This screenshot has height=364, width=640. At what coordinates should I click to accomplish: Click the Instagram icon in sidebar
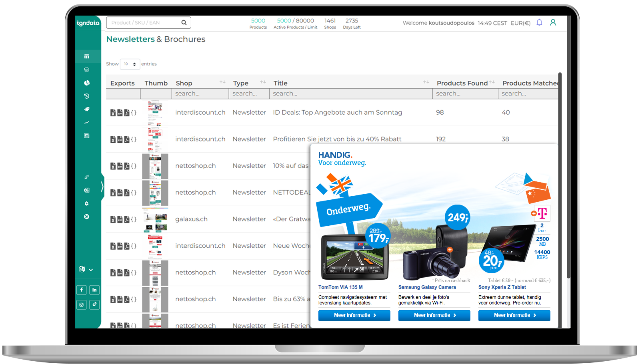point(81,304)
